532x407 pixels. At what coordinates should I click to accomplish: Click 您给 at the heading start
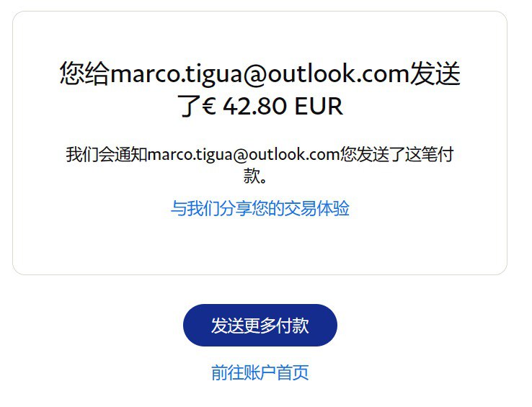pos(85,73)
